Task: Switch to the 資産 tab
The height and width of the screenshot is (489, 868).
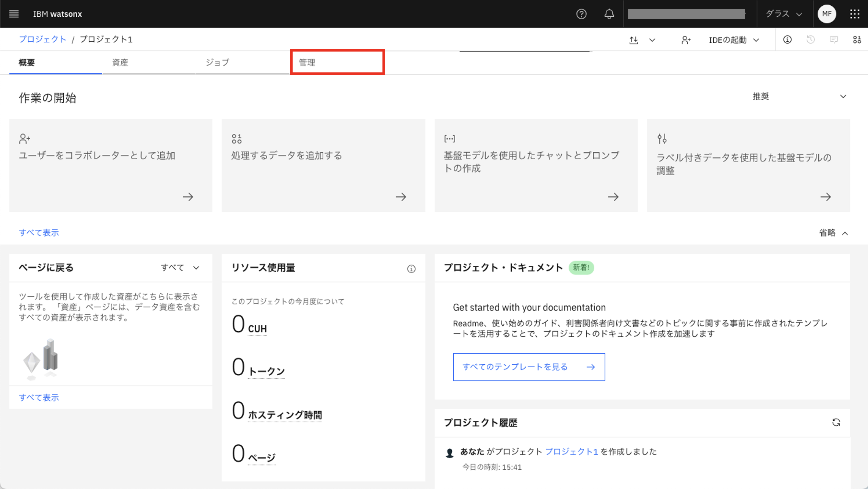Action: tap(120, 63)
